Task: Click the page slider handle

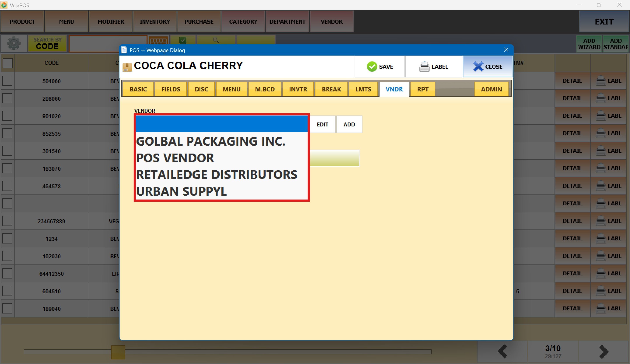Action: pos(118,352)
